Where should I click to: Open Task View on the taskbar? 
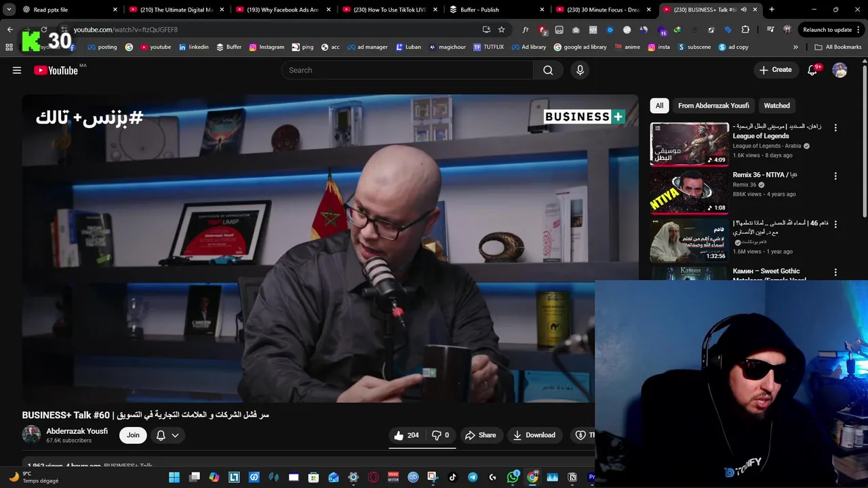(195, 477)
